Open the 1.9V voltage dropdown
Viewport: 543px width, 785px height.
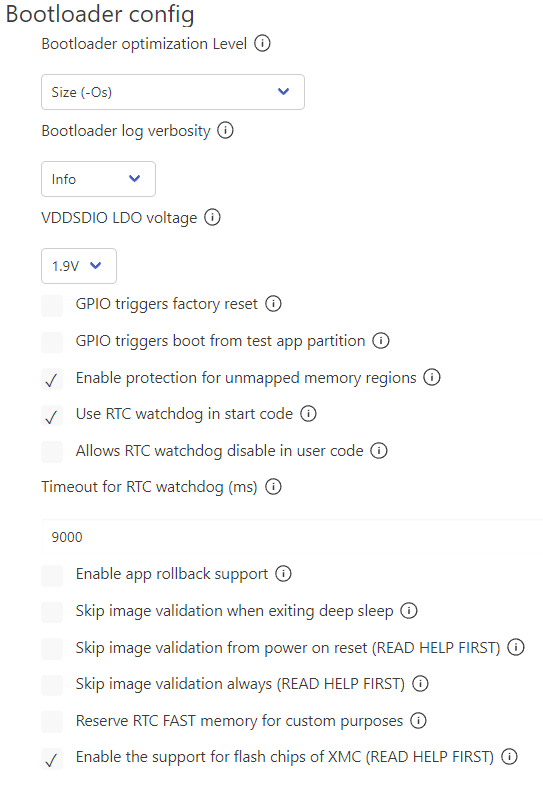point(79,266)
